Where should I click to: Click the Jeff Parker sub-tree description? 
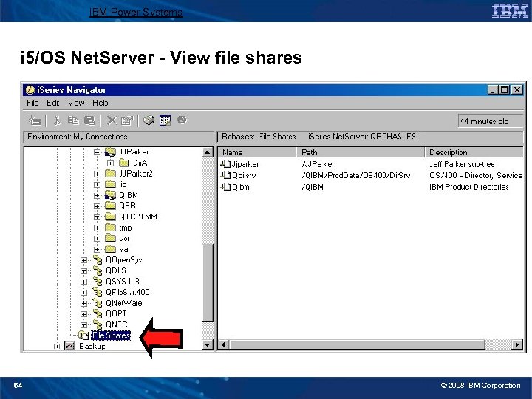[462, 164]
